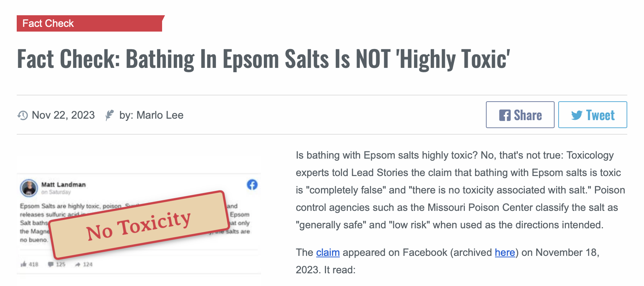
Task: Click the article headline about Epsom Salts
Action: 263,59
